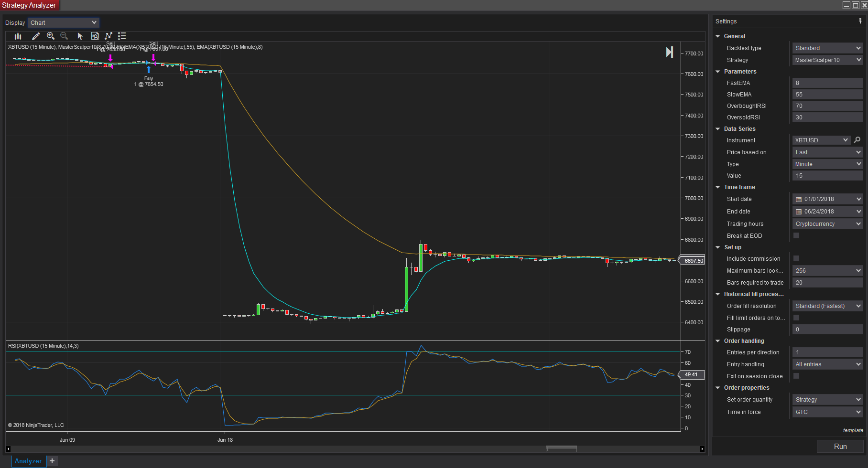Viewport: 868px width, 468px height.
Task: Click the End date calendar icon
Action: [799, 212]
